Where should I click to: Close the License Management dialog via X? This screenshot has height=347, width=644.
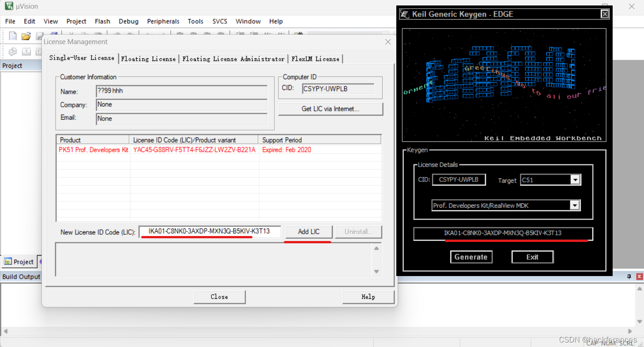tap(388, 42)
